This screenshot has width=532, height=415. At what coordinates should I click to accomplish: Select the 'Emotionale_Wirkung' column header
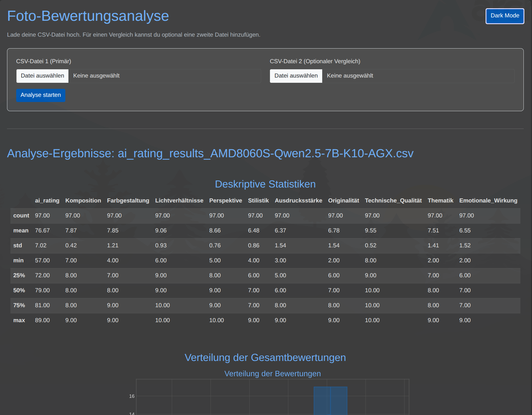tap(488, 201)
